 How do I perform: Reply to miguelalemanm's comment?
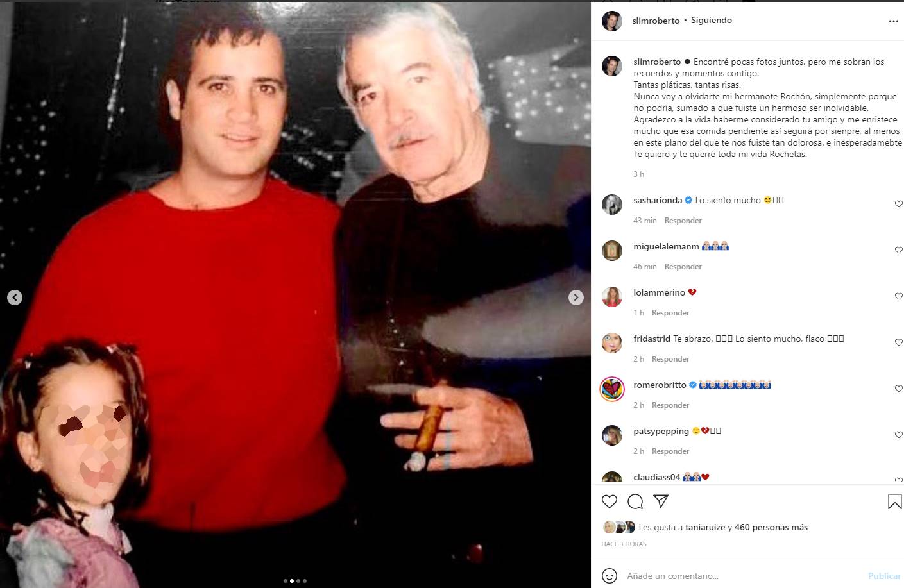pyautogui.click(x=683, y=267)
